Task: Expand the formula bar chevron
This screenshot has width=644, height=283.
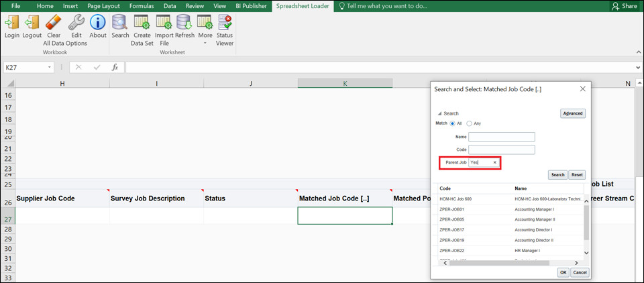Action: point(638,67)
